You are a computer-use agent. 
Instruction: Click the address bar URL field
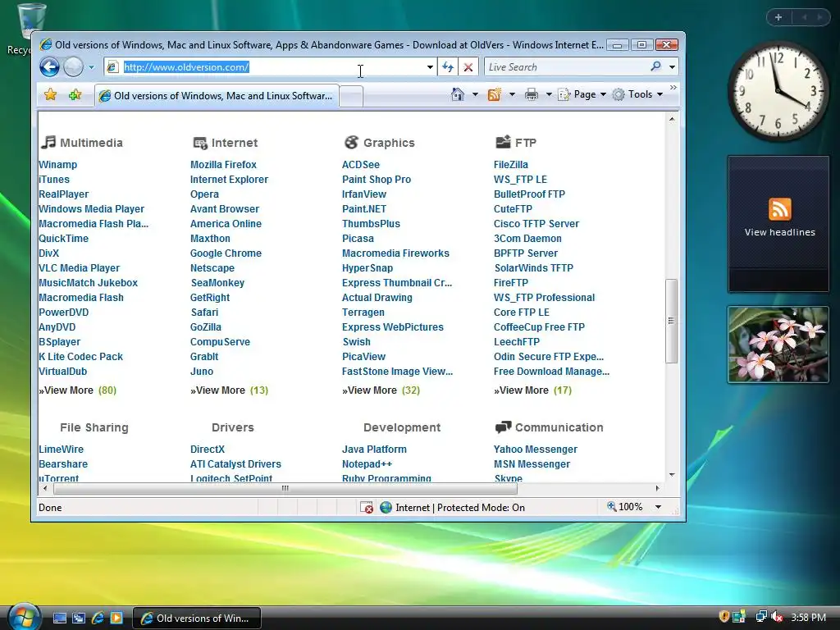[269, 67]
